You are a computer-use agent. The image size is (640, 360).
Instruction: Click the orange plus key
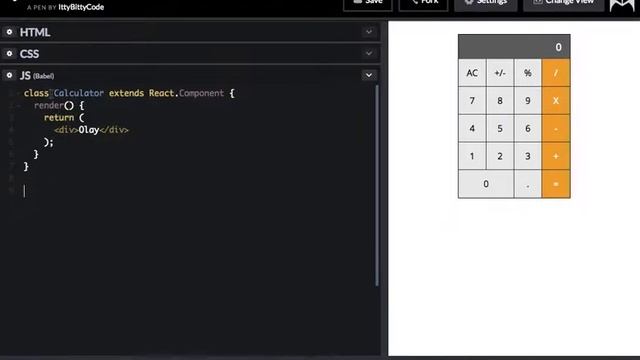point(556,156)
